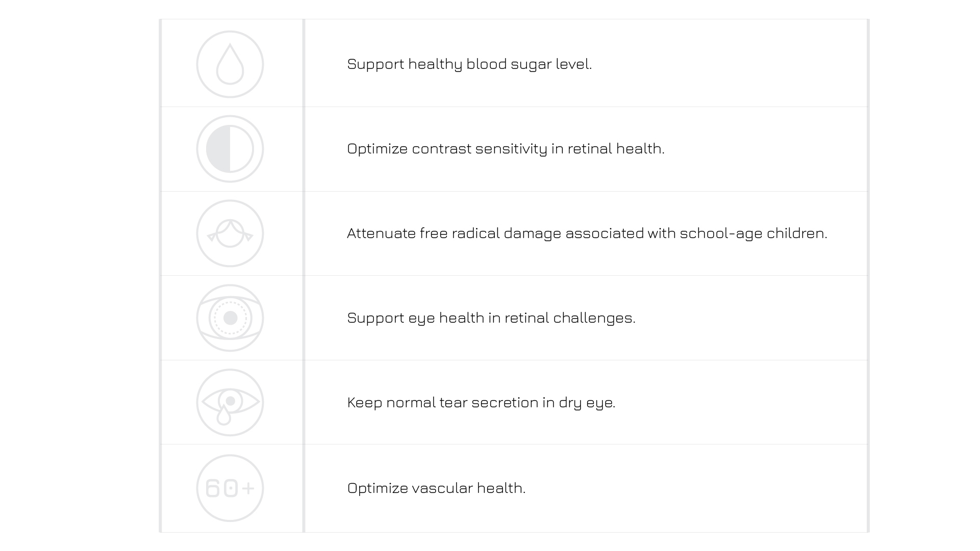
Task: Select the "Optimize vascular health." text
Action: pos(436,488)
